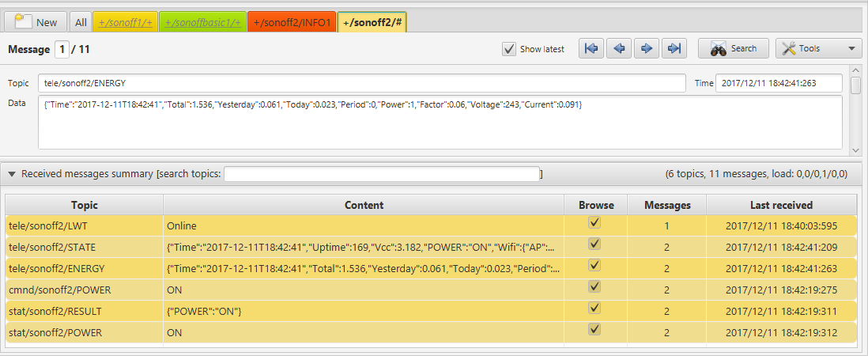The height and width of the screenshot is (356, 868).
Task: Click the last received 2017/12/11 18:42:41:209 cell
Action: point(781,247)
